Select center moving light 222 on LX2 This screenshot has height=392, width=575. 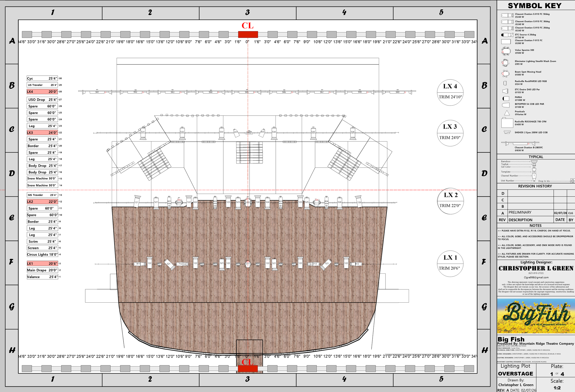coord(248,202)
